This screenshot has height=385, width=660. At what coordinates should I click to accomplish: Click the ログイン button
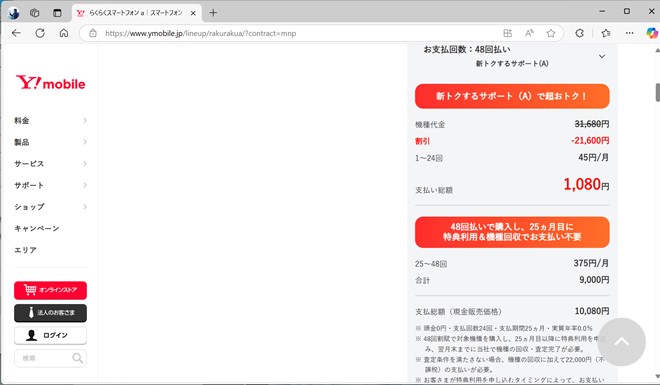51,335
